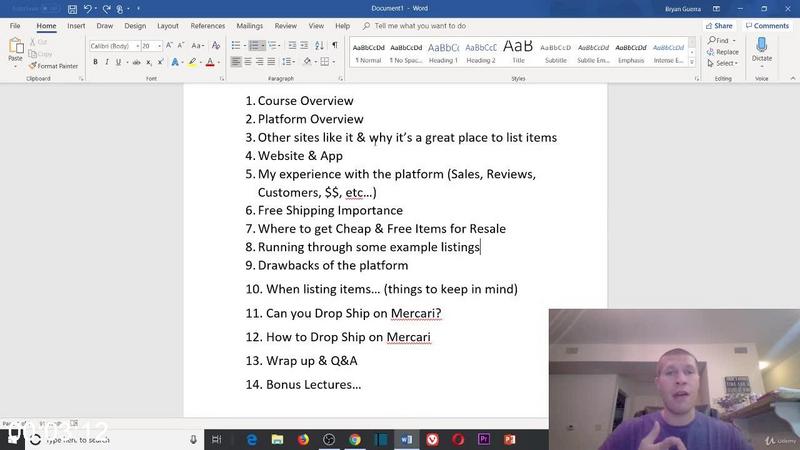Click the Borders icon in Paragraph group

pyautogui.click(x=324, y=62)
